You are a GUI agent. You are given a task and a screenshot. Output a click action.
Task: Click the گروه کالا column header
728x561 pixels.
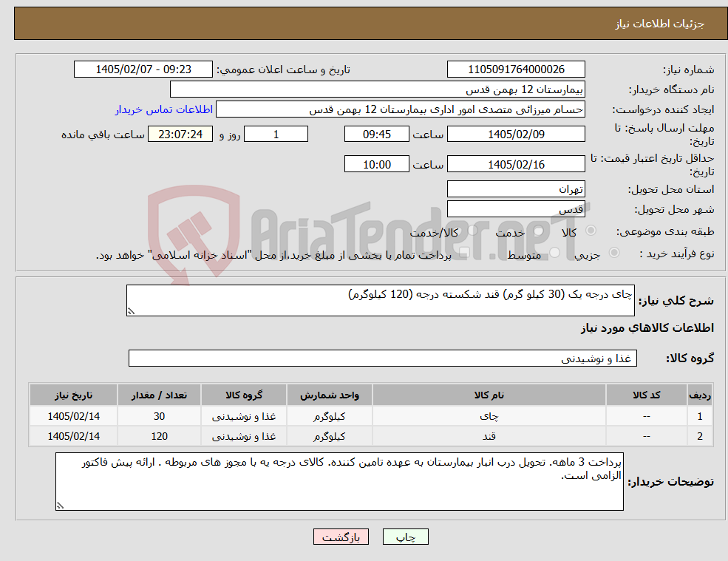244,395
